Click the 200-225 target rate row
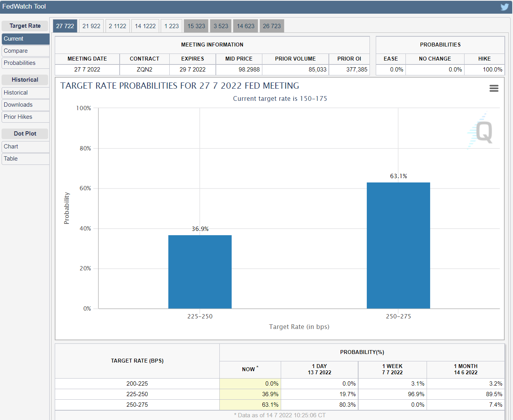This screenshot has height=420, width=513. click(280, 384)
